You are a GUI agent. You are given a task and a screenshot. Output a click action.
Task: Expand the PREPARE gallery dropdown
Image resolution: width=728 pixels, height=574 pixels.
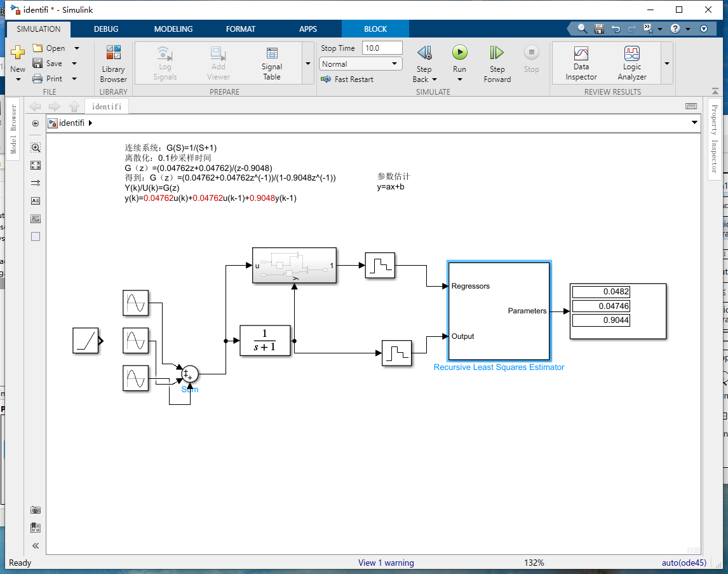pyautogui.click(x=308, y=64)
